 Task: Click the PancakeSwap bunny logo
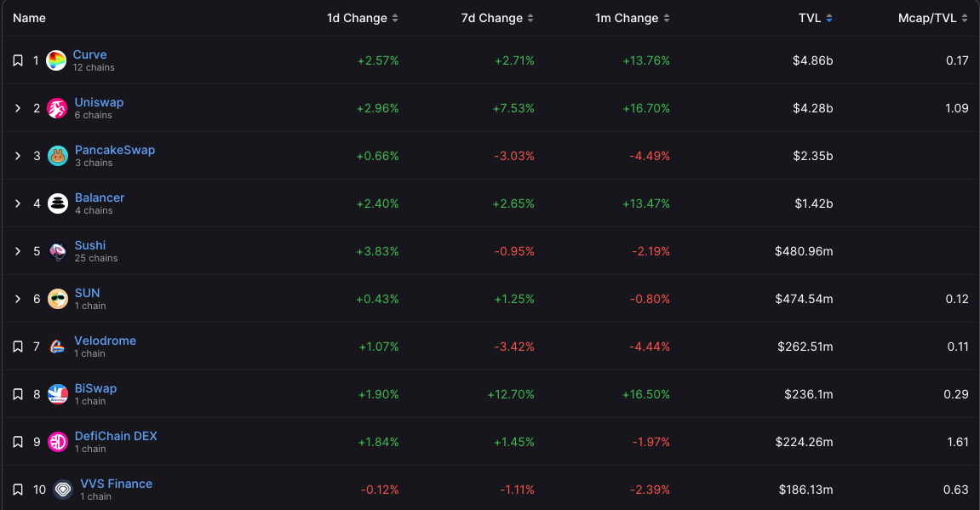(x=56, y=155)
